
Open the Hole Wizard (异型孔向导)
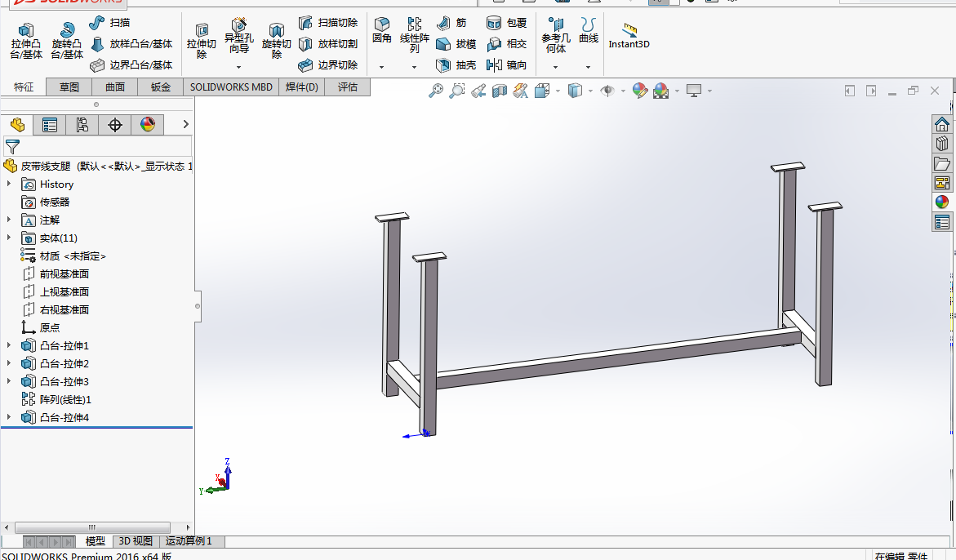coord(239,36)
